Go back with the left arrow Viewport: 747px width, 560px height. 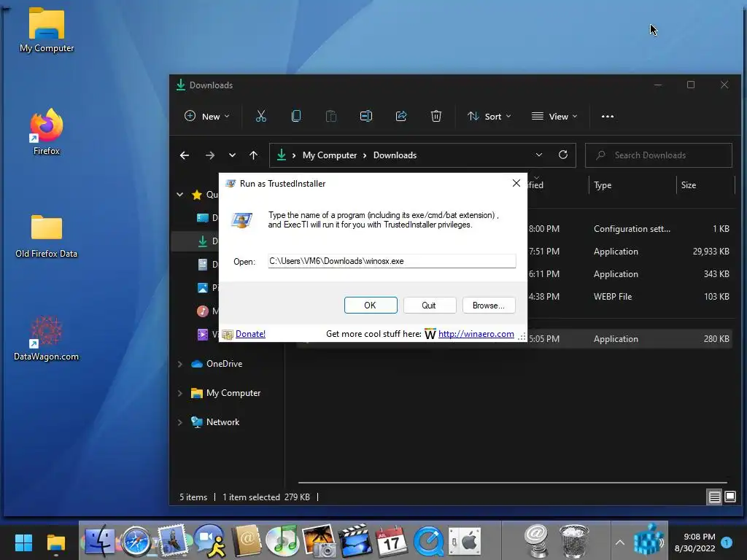(x=185, y=155)
